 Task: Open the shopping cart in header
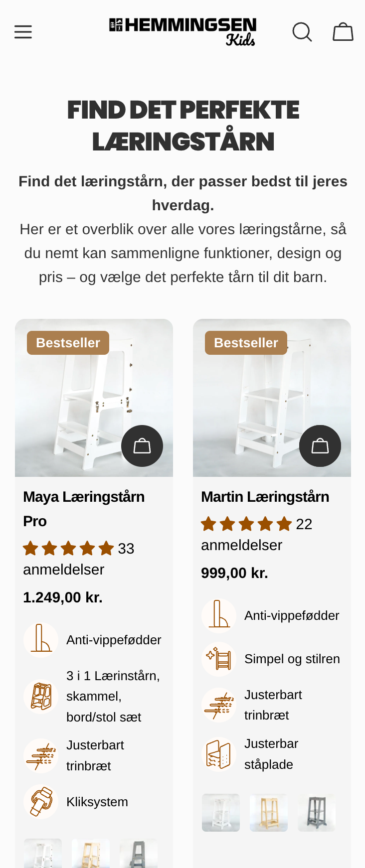pos(343,32)
